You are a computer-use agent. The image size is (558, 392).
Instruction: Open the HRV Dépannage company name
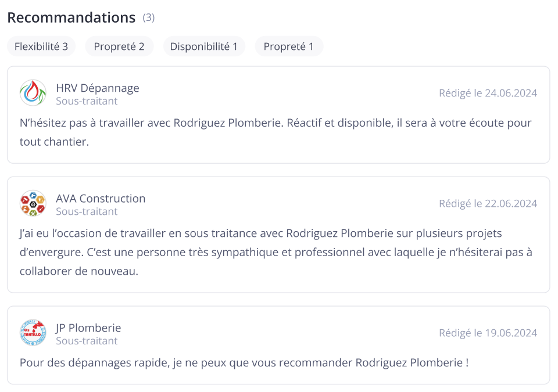(x=98, y=88)
